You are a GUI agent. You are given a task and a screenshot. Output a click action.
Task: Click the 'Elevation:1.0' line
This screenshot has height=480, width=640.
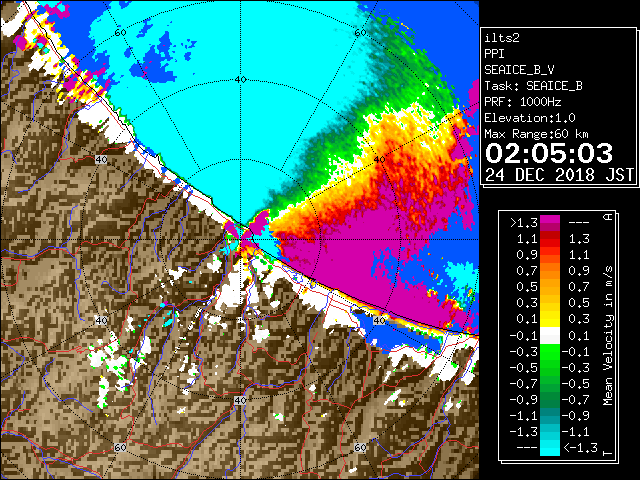(530, 118)
